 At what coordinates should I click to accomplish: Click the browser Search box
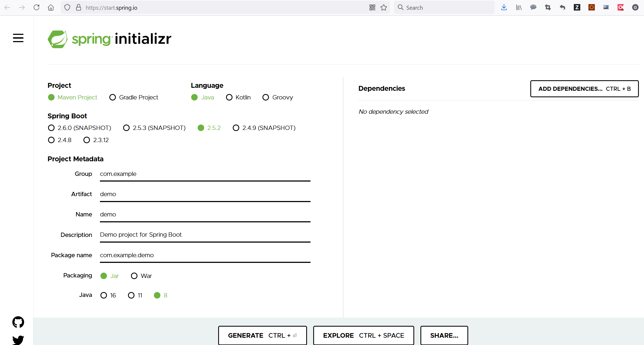444,8
